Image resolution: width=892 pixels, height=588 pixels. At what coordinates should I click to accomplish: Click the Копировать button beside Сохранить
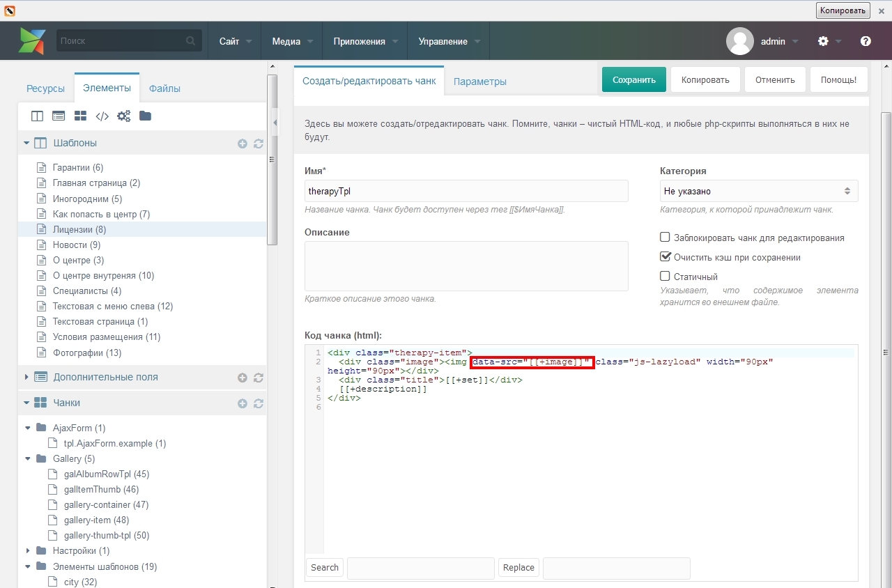705,79
